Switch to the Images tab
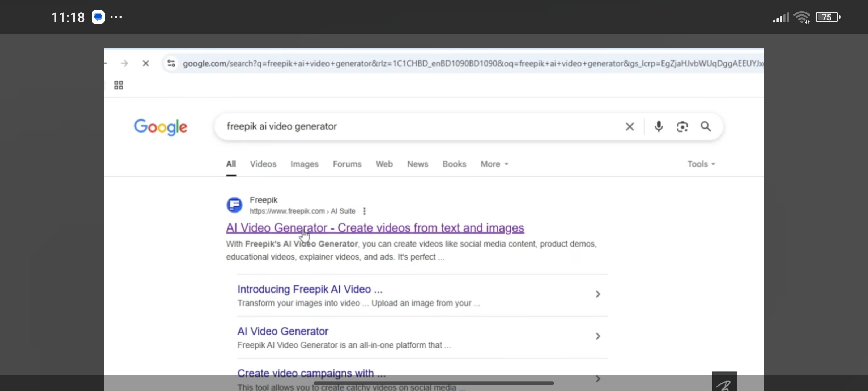 (x=305, y=164)
